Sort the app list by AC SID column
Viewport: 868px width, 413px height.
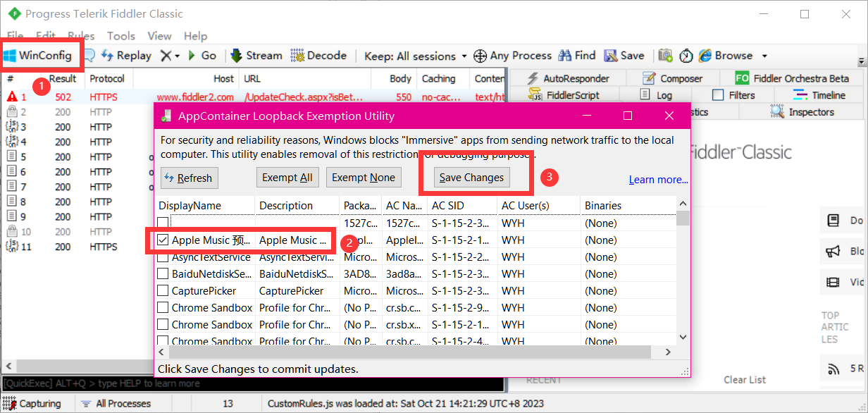461,205
